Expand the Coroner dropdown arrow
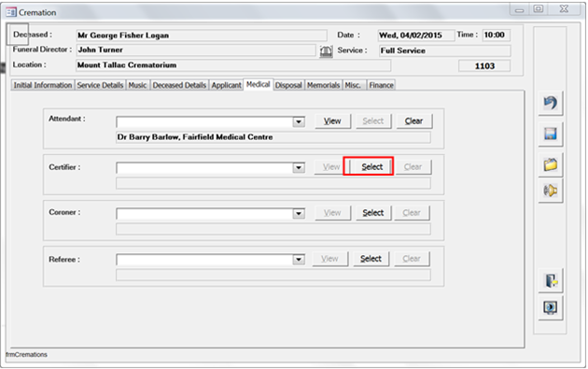This screenshot has width=588, height=369. point(299,213)
